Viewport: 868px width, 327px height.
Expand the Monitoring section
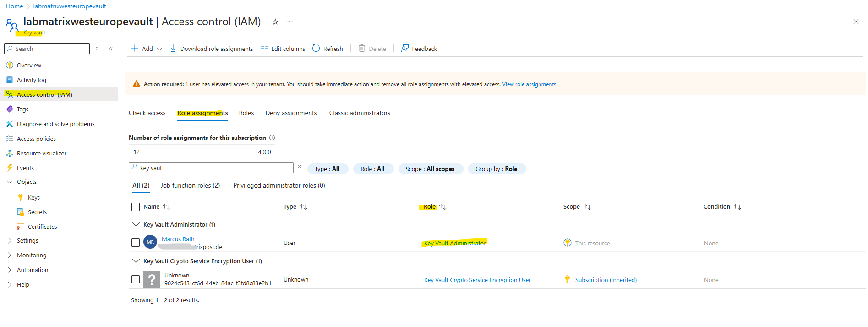pyautogui.click(x=10, y=255)
